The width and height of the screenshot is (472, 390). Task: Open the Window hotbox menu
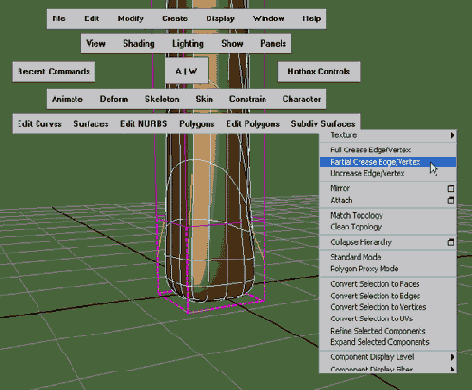click(x=269, y=19)
